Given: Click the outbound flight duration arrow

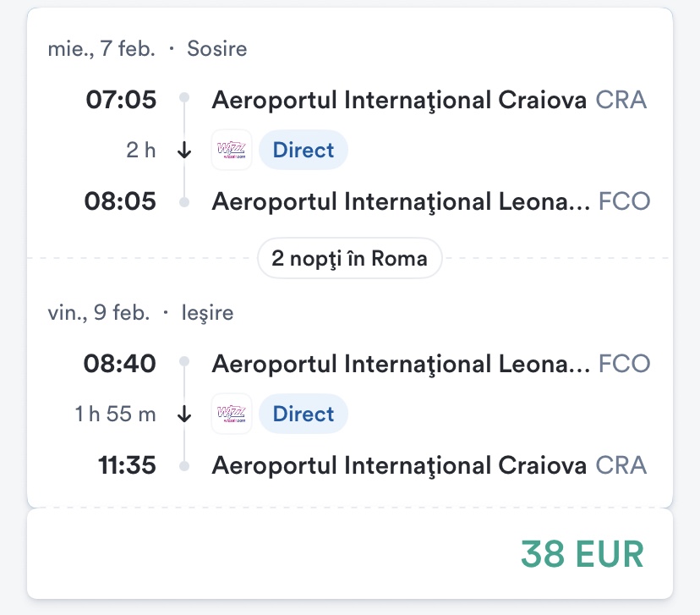Looking at the screenshot, I should [185, 151].
